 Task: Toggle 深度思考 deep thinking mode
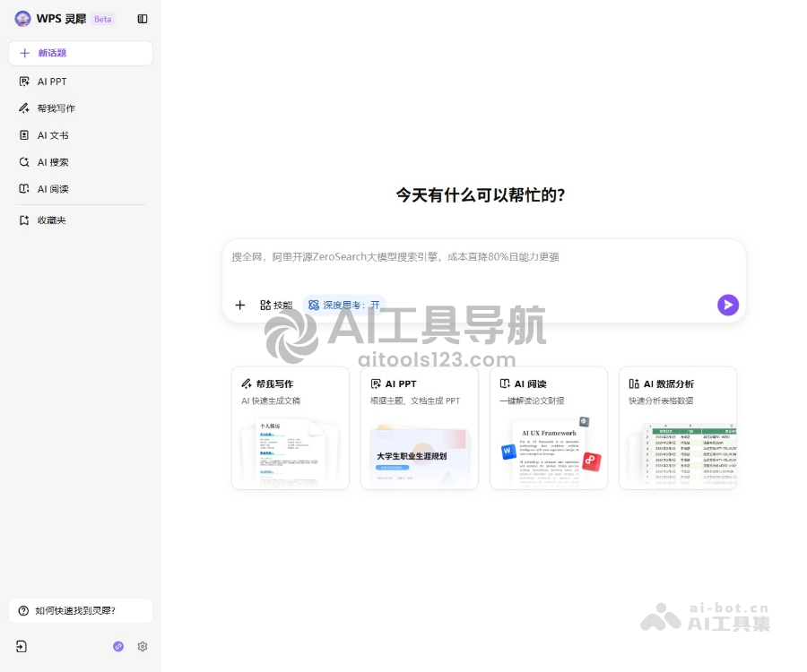tap(343, 305)
